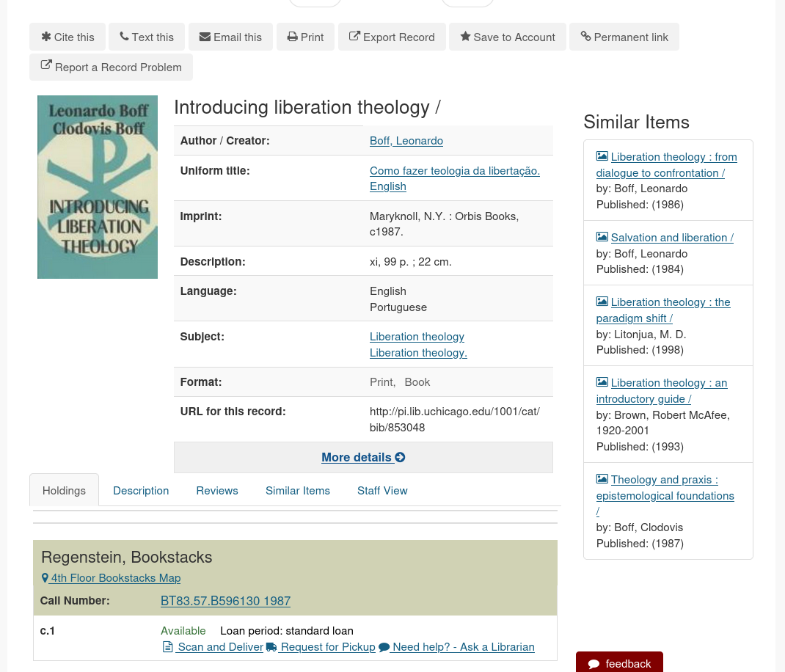
Task: Open Report a Record Problem icon
Action: coord(45,65)
